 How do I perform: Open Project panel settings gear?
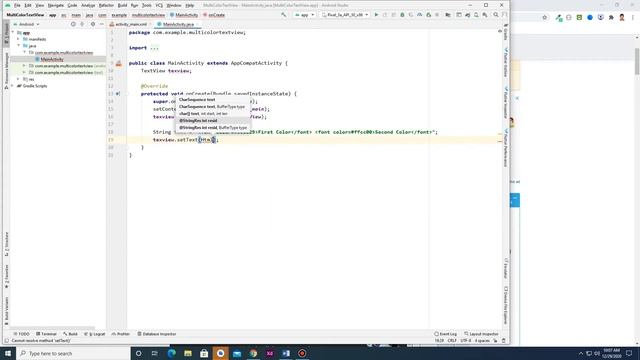(x=93, y=24)
